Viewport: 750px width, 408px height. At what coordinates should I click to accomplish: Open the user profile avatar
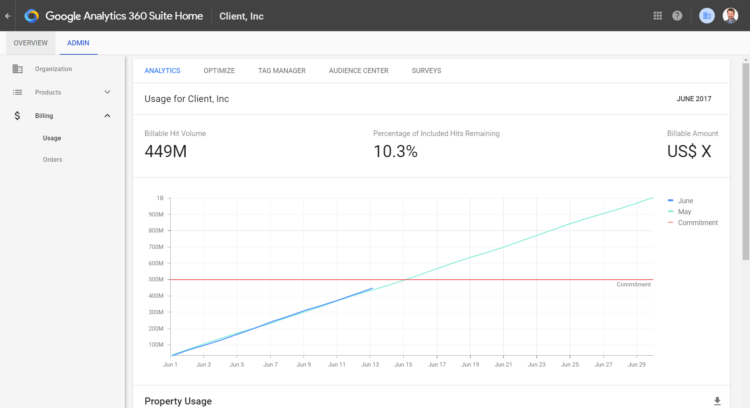[730, 16]
